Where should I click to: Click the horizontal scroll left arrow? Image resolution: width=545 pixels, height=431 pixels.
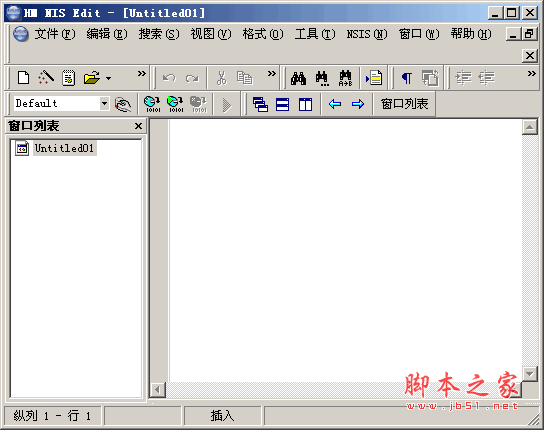(x=157, y=390)
